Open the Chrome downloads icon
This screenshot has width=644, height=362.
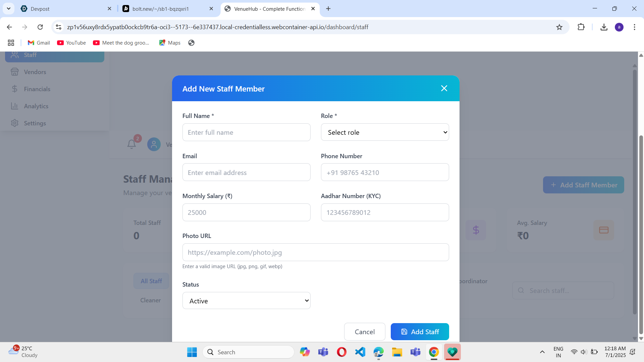(604, 27)
